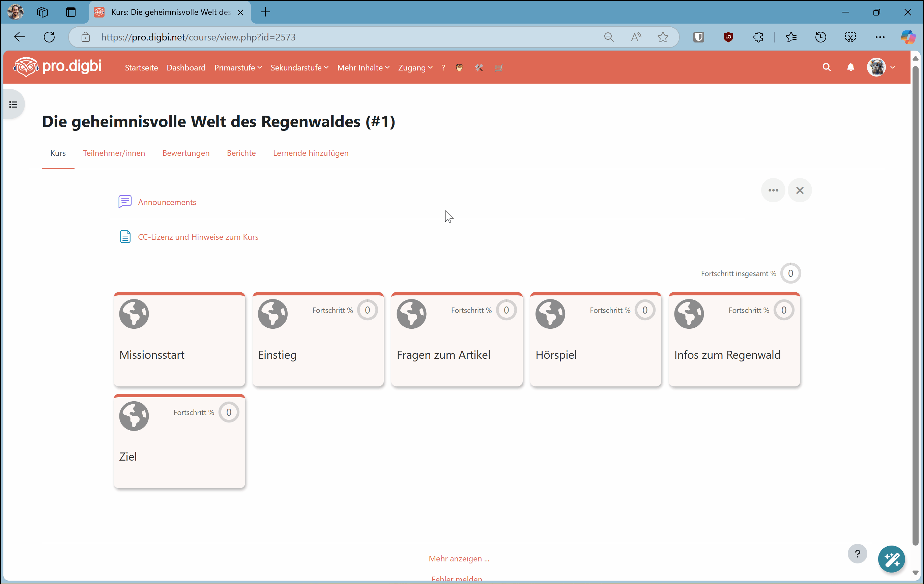Click the Mehr anzeigen link
The image size is (924, 584).
[459, 558]
